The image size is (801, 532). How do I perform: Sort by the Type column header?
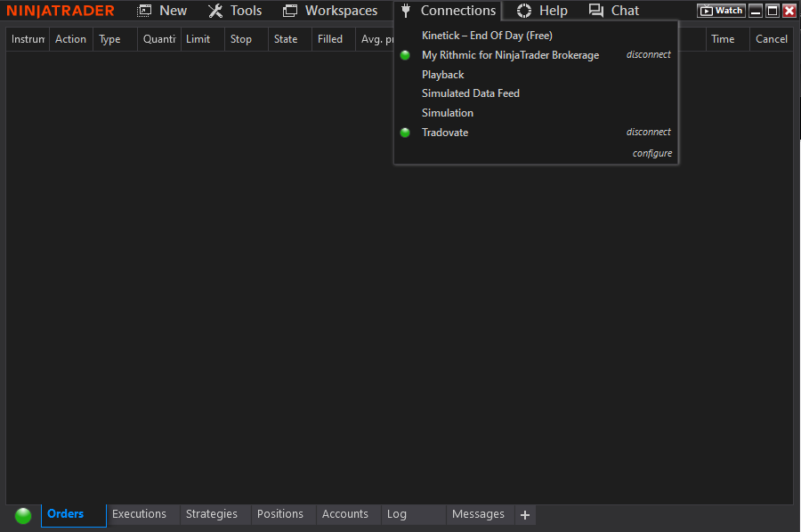pos(115,39)
